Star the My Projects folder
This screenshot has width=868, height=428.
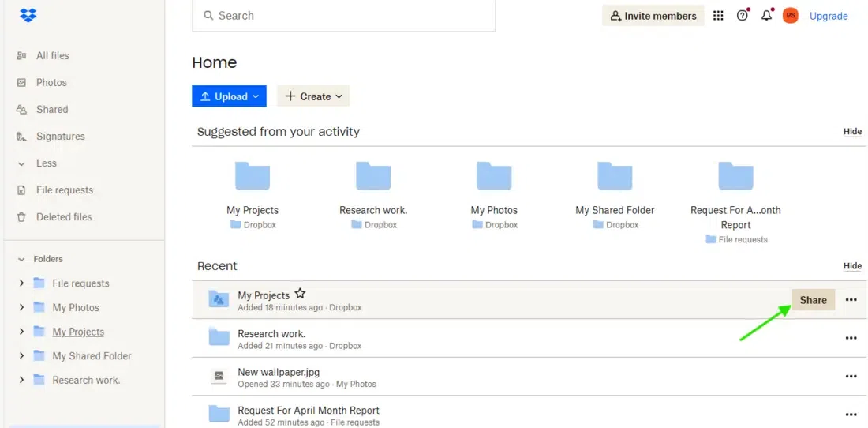[300, 294]
